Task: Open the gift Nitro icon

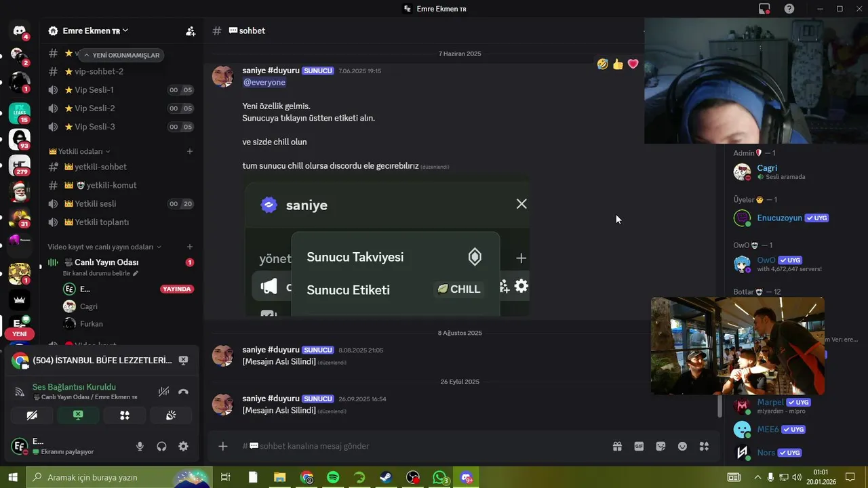Action: tap(617, 446)
